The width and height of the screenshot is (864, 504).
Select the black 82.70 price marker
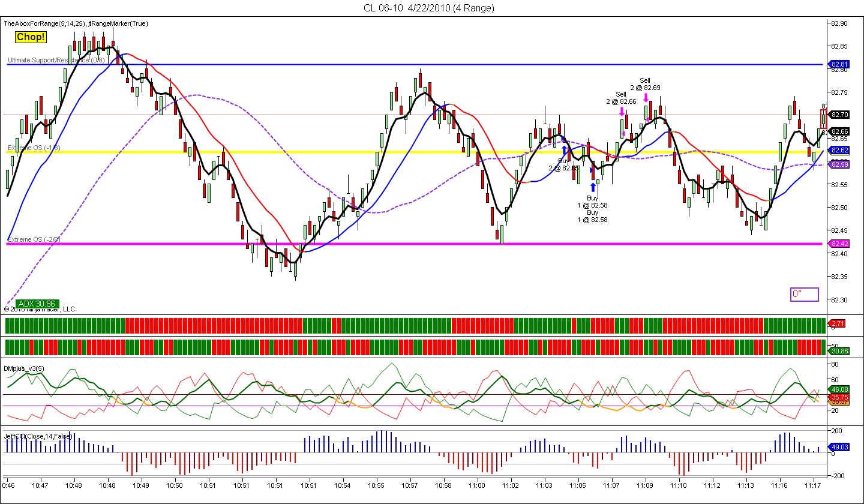839,115
